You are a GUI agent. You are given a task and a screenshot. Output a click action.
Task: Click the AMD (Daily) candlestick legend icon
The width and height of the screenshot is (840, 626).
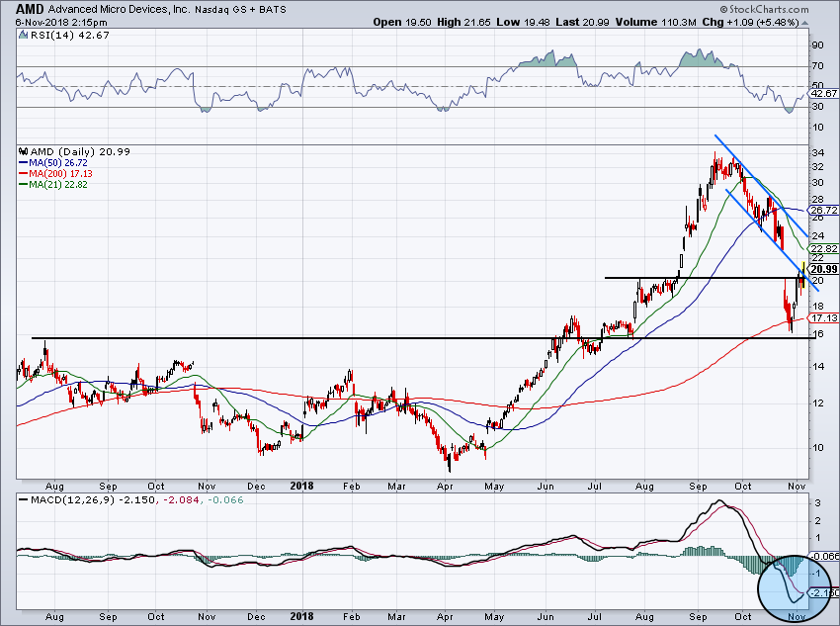tap(23, 151)
